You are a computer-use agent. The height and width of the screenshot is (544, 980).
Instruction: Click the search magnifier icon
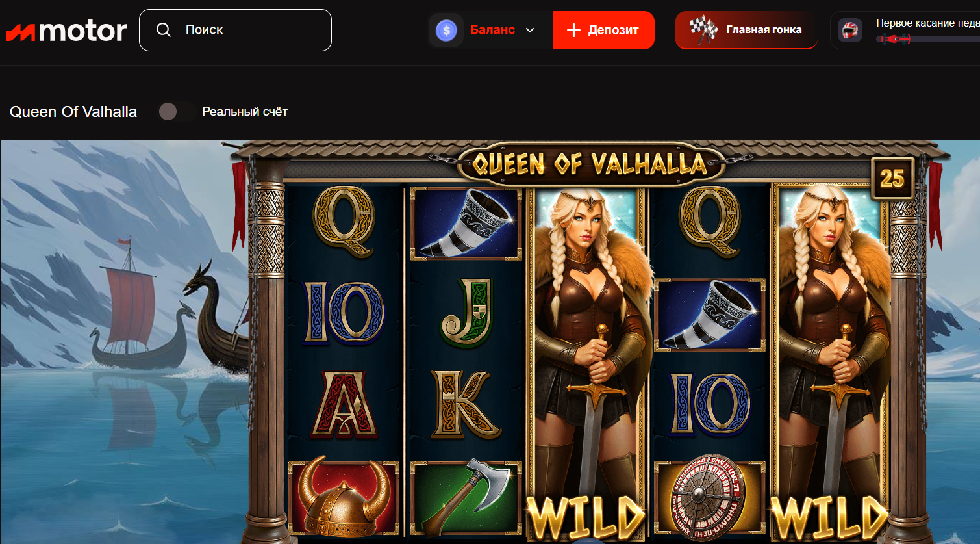[x=164, y=30]
